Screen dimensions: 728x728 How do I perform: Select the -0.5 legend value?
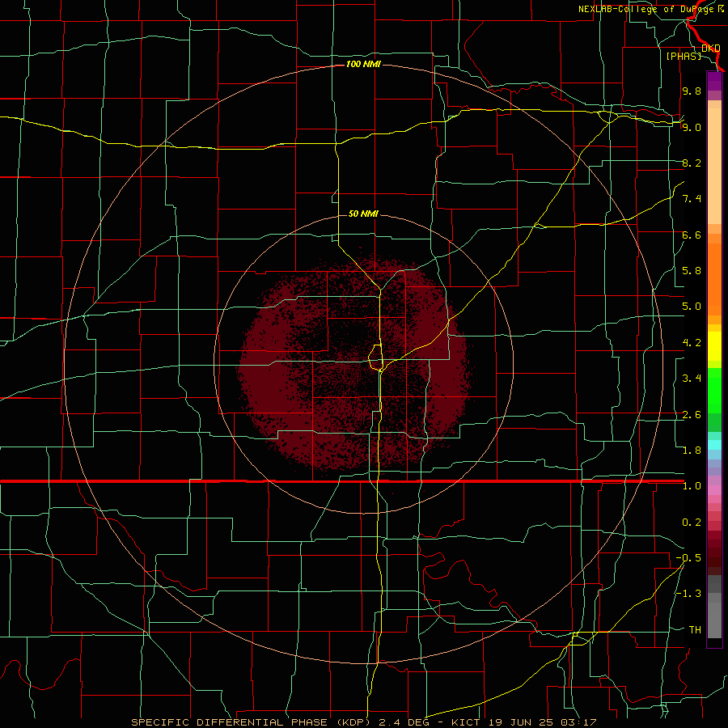click(688, 558)
